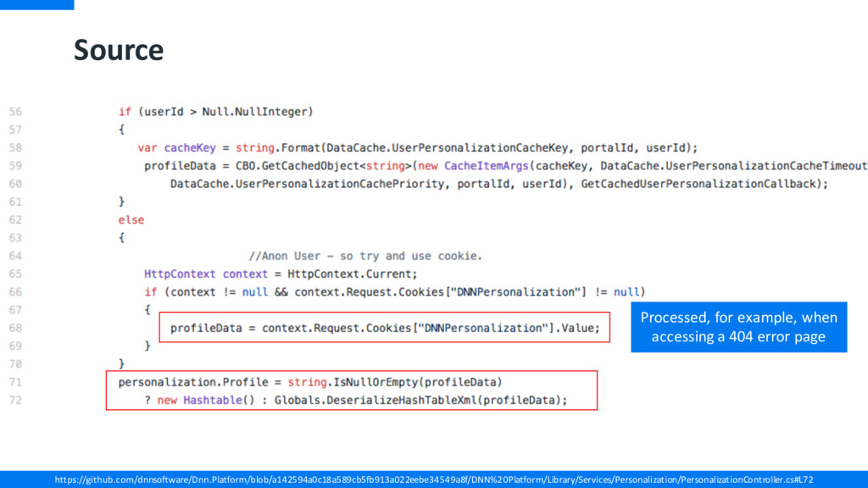Click the "//Anon User – so try and use cookie." comment
This screenshot has height=488, width=868.
(x=365, y=256)
